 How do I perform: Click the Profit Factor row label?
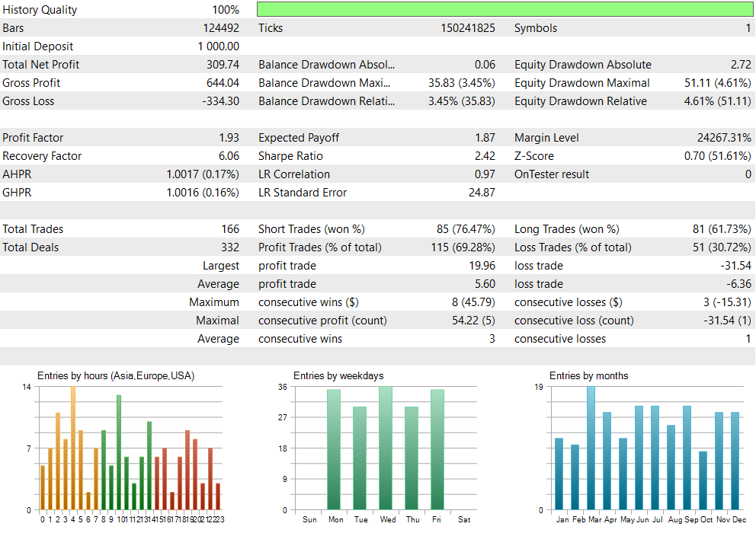coord(33,138)
